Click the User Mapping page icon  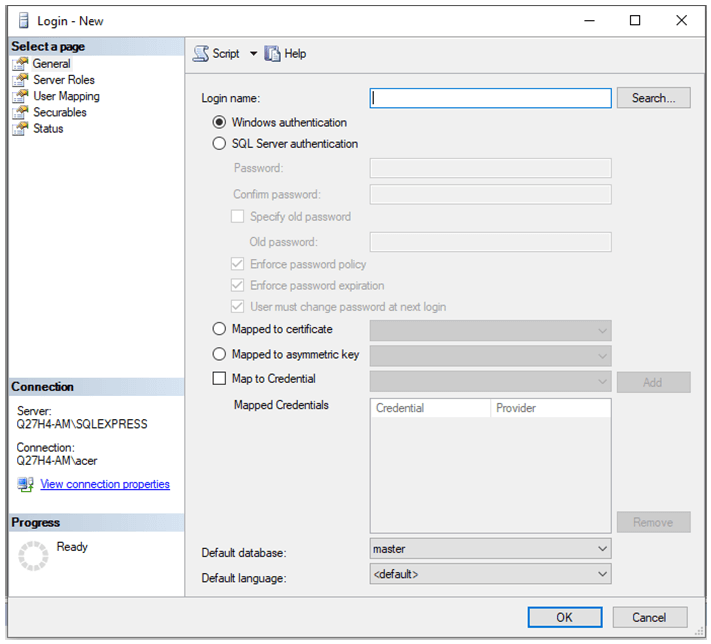point(20,96)
